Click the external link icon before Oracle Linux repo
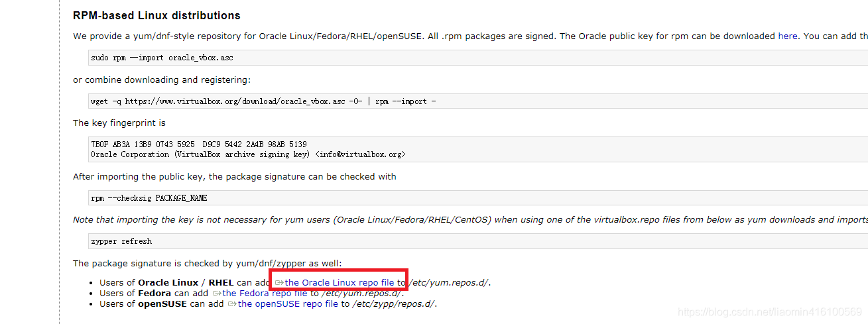This screenshot has width=868, height=324. pyautogui.click(x=279, y=283)
